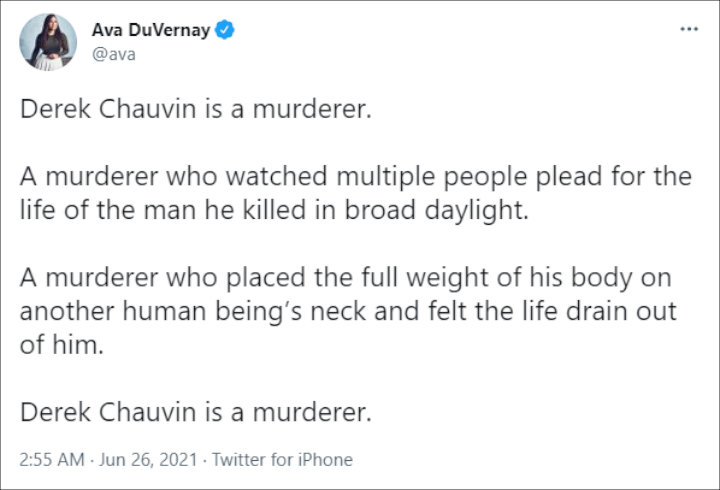Open the Twitter for iPhone source link
The width and height of the screenshot is (720, 490).
point(282,459)
